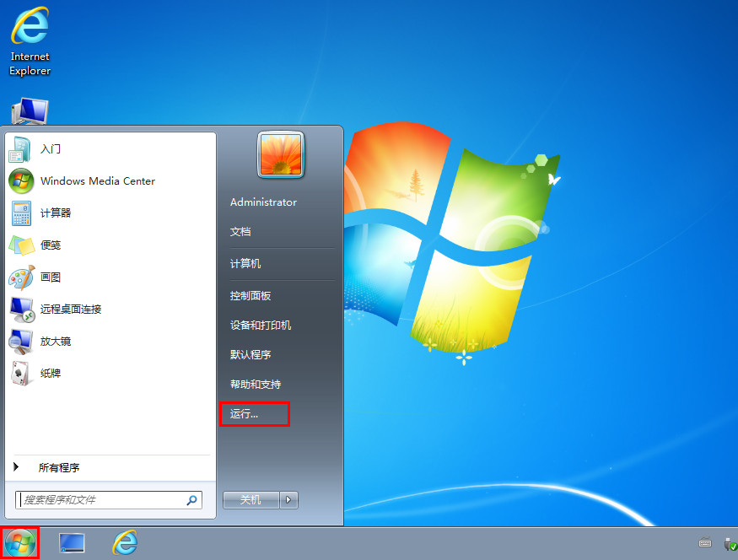Select the 放大镜 program label
Screen dimensions: 738x560
56,342
